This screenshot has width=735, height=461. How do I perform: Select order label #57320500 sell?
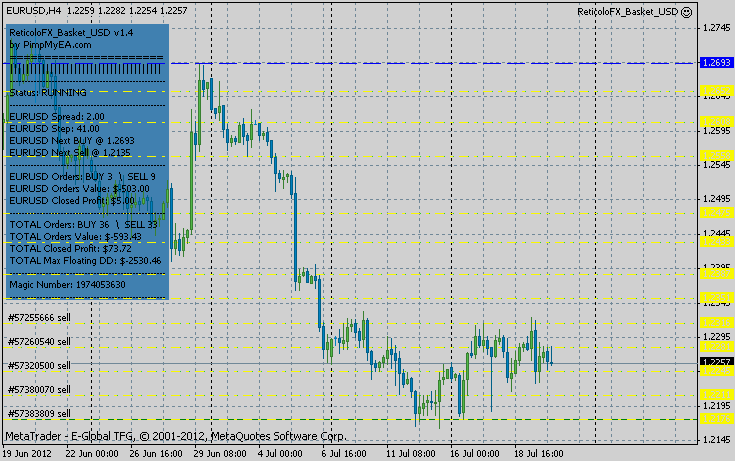39,366
